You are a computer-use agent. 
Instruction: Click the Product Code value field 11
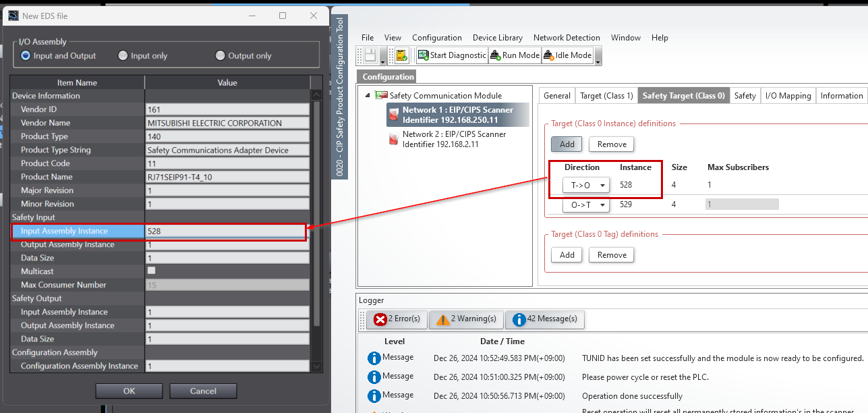pyautogui.click(x=227, y=163)
